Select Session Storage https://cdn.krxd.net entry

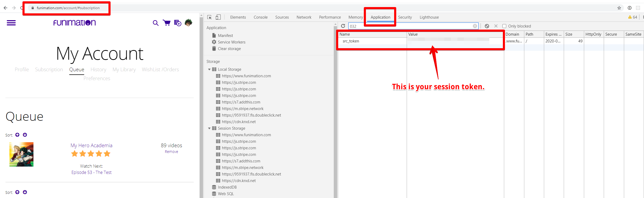tap(236, 181)
